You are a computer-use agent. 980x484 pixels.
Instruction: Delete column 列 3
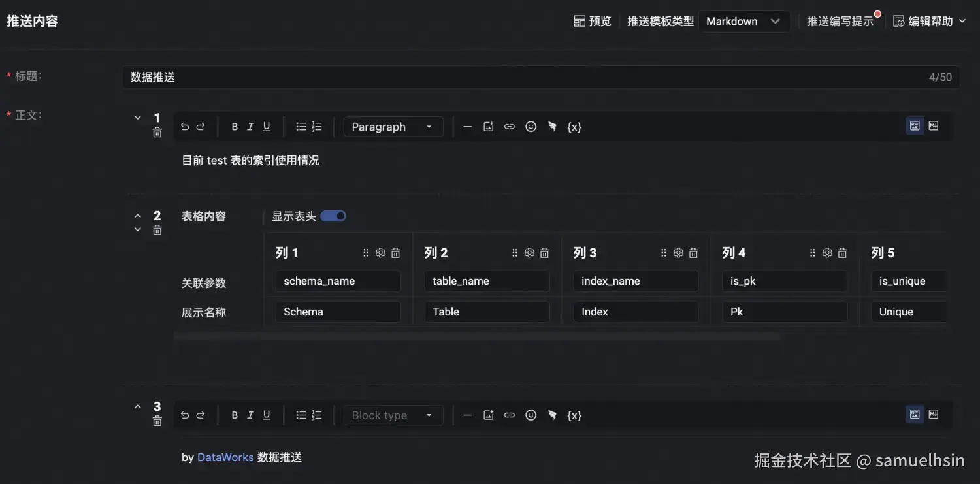693,253
